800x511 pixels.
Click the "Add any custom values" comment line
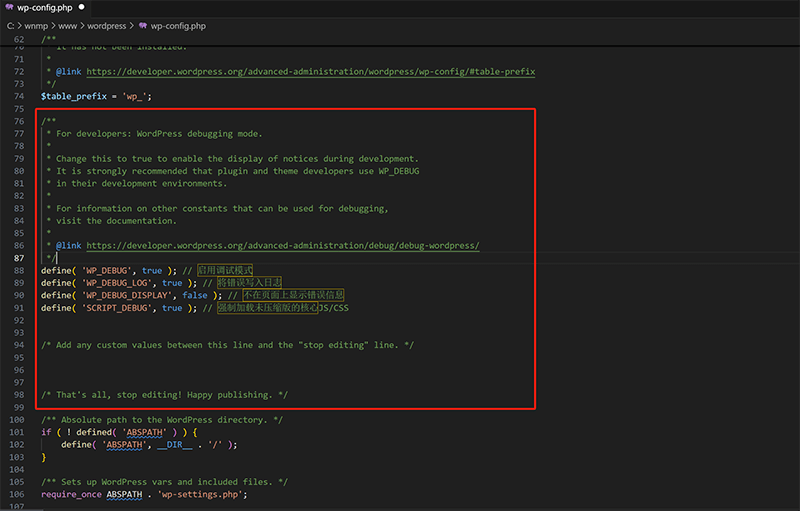pyautogui.click(x=228, y=345)
